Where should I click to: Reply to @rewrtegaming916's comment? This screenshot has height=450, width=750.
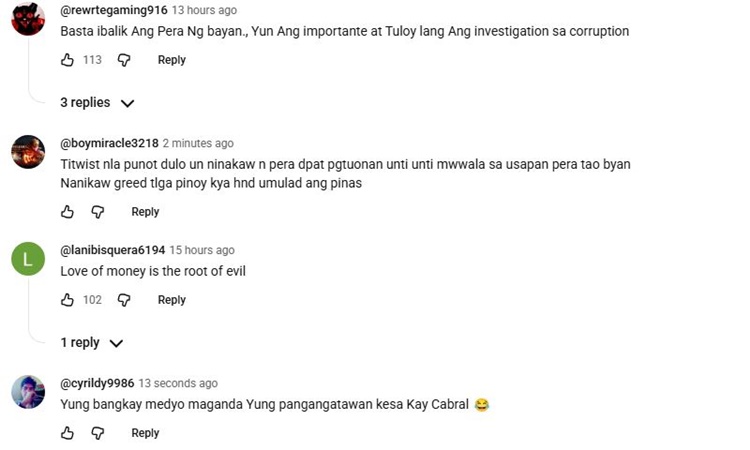tap(172, 60)
